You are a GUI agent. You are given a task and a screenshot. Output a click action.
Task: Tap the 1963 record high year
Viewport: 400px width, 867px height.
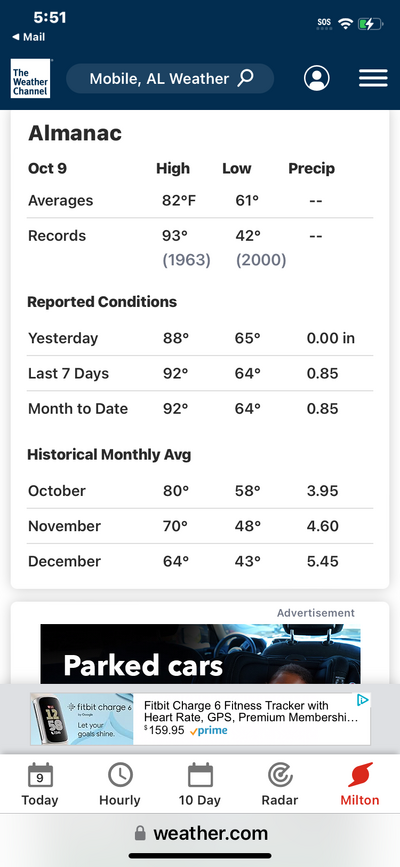tap(186, 260)
